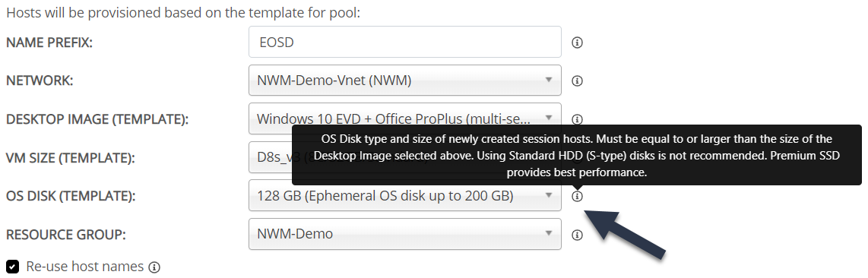Click the NAME PREFIX field label
868x278 pixels.
coord(49,43)
